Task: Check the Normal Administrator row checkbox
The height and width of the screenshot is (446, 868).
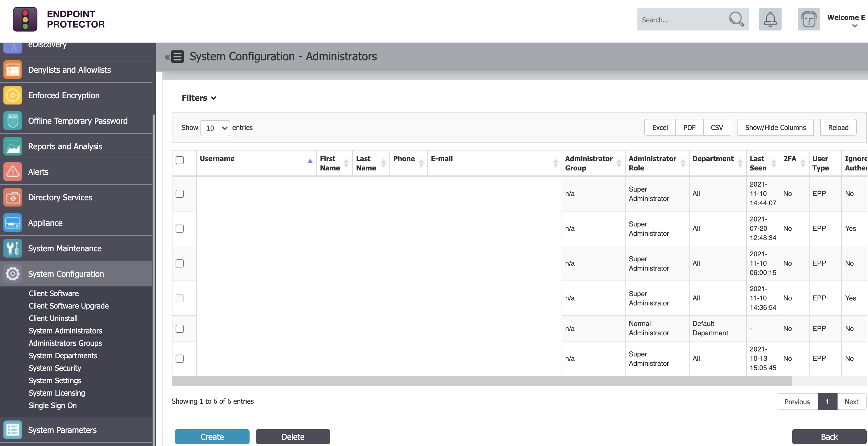Action: 180,328
